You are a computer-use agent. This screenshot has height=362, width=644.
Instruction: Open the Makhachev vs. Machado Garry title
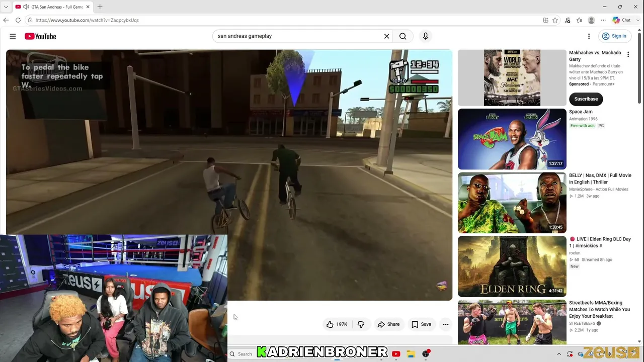(595, 56)
